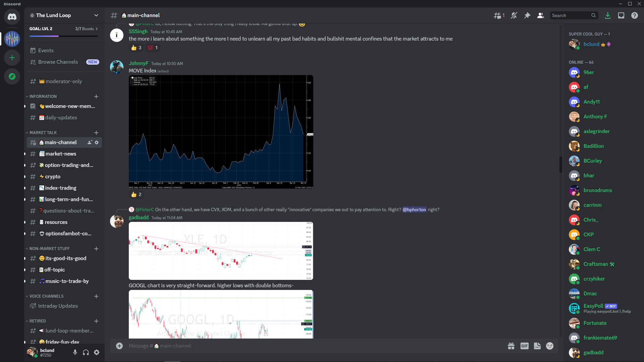Screen dimensions: 644x362
Task: Open GOOGL 1D chart image
Action: [x=221, y=314]
